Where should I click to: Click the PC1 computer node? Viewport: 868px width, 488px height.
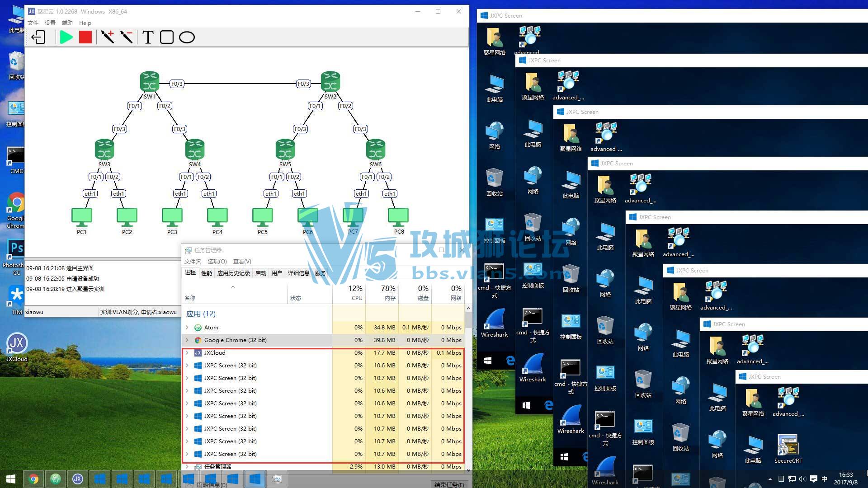(x=82, y=217)
